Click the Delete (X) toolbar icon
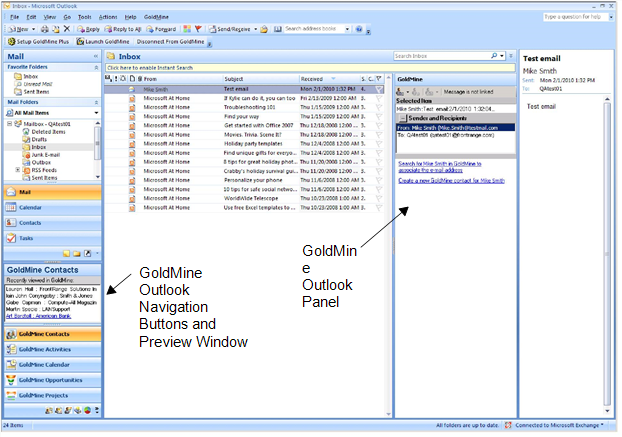 pos(67,31)
